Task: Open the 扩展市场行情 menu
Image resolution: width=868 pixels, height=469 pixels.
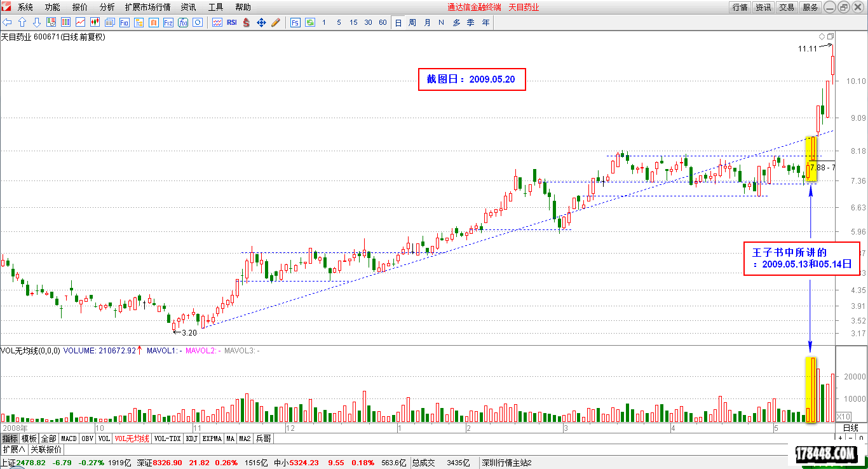Action: pyautogui.click(x=147, y=7)
